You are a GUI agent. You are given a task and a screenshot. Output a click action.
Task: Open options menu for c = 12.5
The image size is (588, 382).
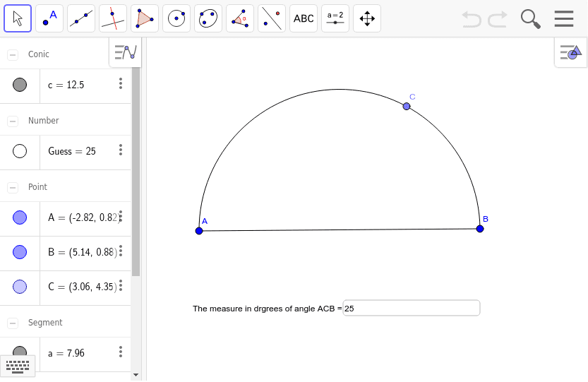121,83
